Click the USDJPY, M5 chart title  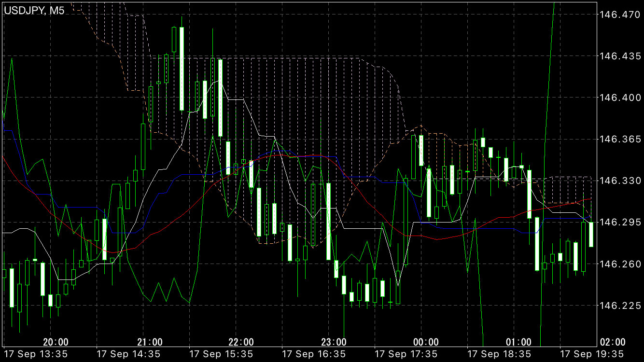pyautogui.click(x=34, y=11)
